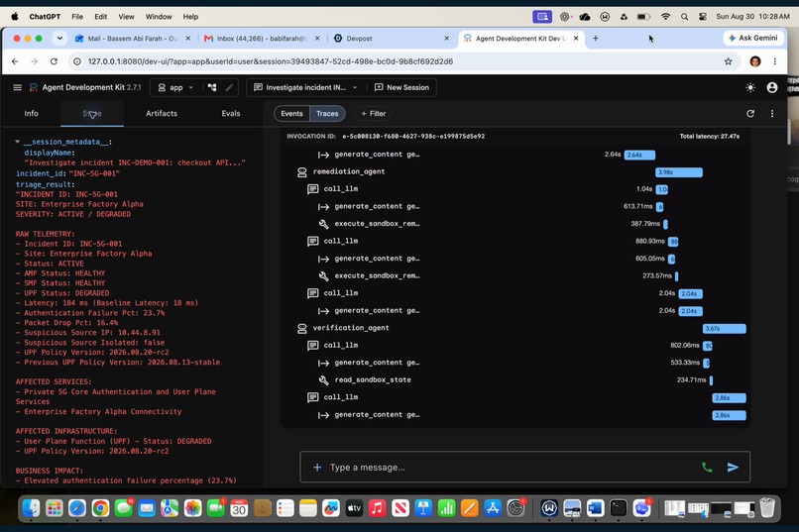Open the hamburger side menu

17,87
